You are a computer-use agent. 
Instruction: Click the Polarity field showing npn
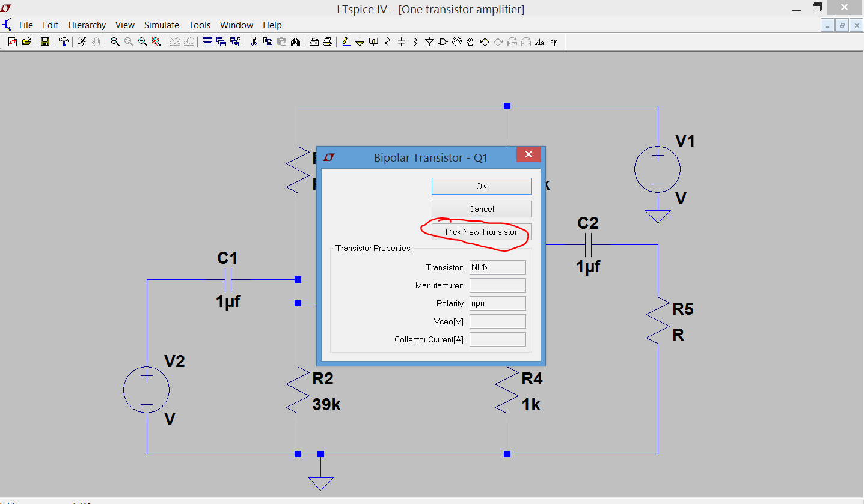click(x=498, y=303)
